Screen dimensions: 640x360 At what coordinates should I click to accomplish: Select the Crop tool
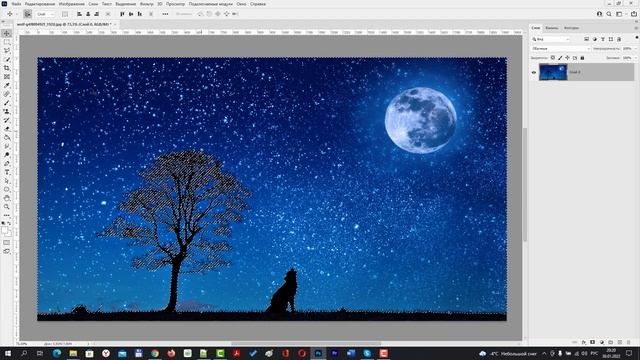click(7, 68)
